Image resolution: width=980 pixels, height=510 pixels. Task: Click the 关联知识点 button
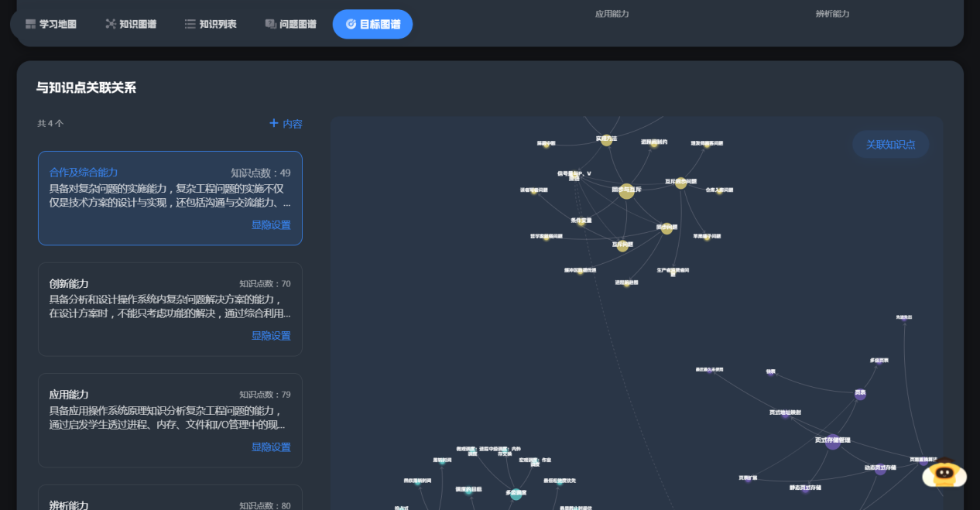890,145
